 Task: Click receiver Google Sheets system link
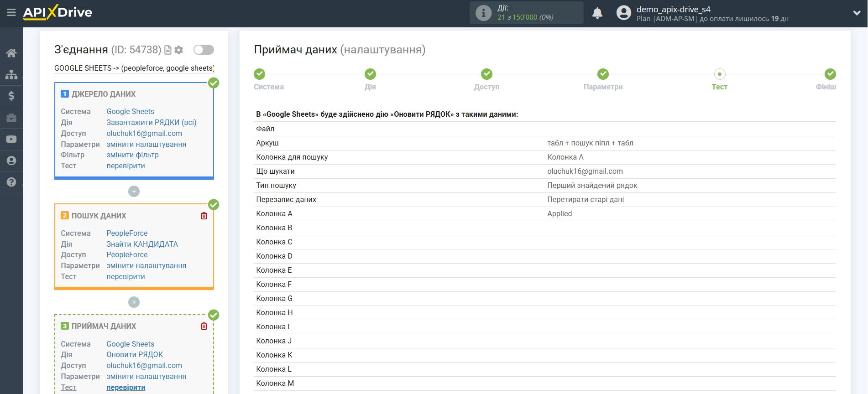(x=130, y=344)
